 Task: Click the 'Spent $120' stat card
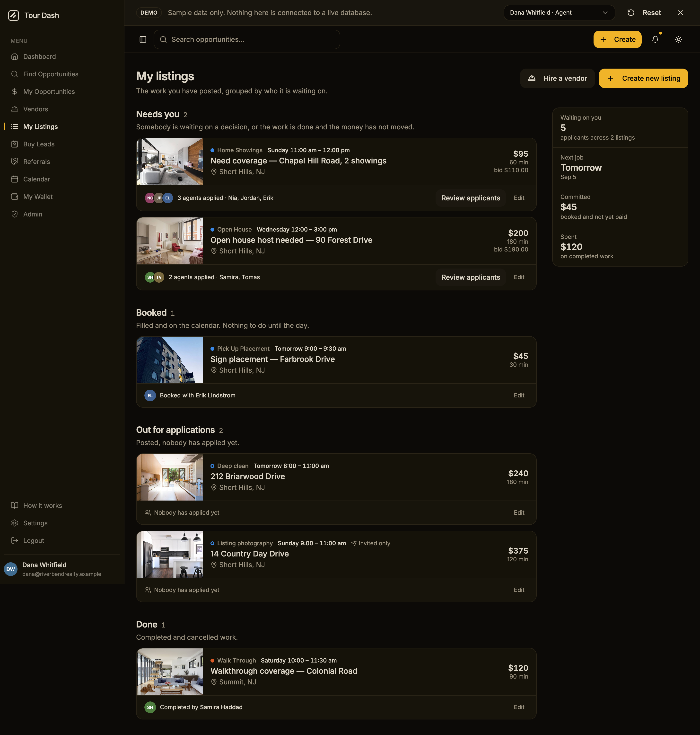(620, 247)
